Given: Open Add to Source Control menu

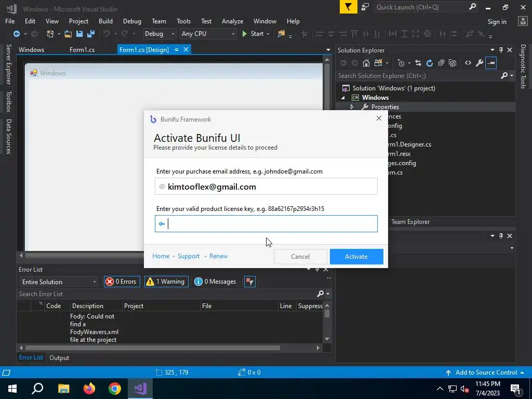Looking at the screenshot, I should (485, 373).
